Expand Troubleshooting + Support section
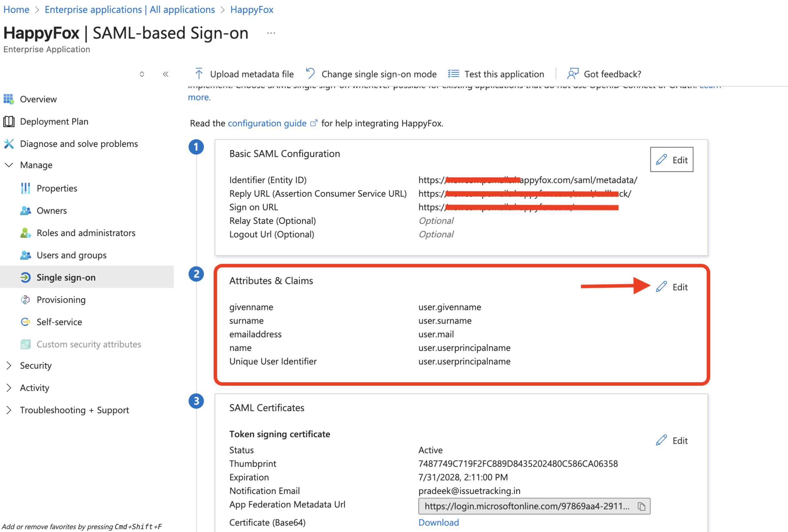788x532 pixels. [9, 410]
